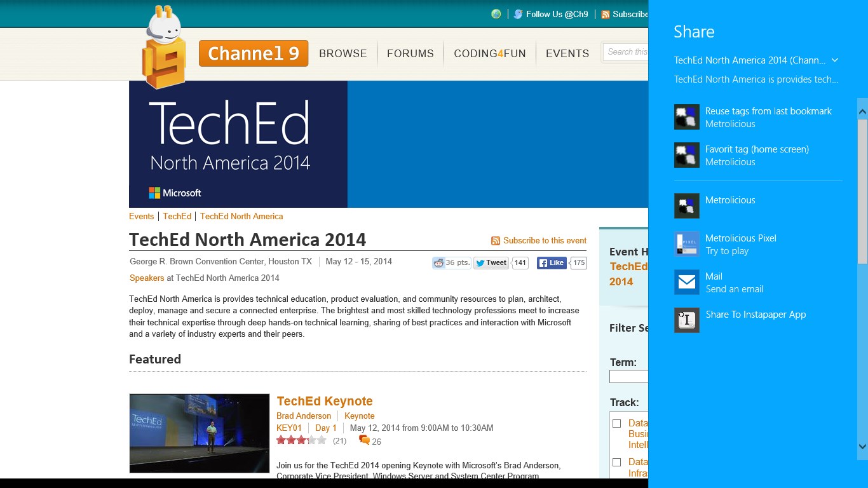868x488 pixels.
Task: Open the globe language icon in header
Action: [x=496, y=14]
